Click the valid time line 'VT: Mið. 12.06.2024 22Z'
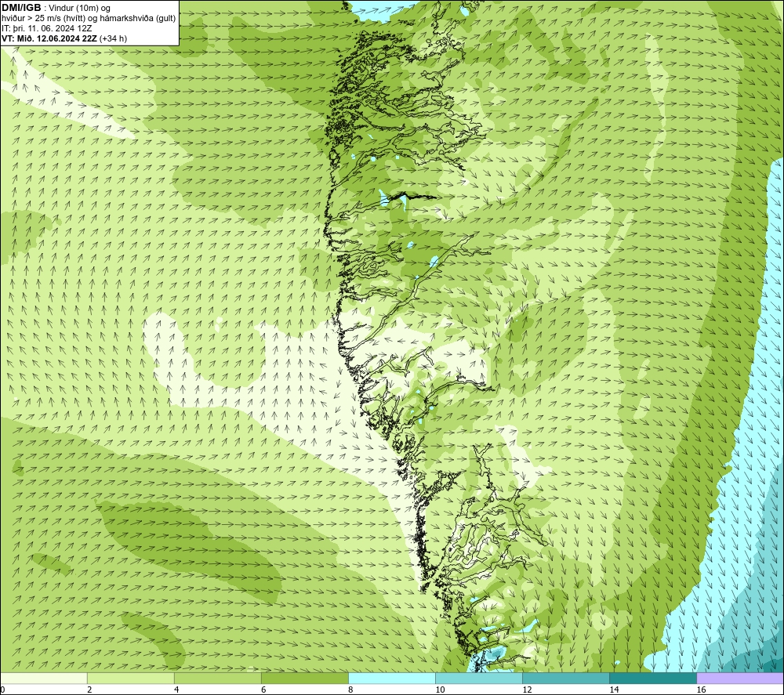Image resolution: width=784 pixels, height=695 pixels. (x=50, y=38)
